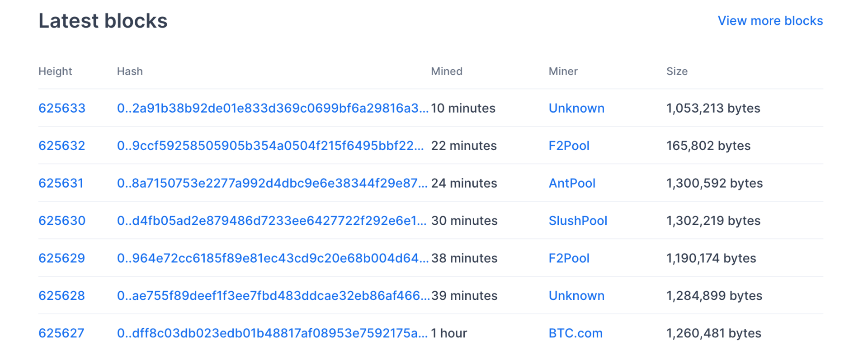Select hash starting with 0..964e72cc

[272, 258]
